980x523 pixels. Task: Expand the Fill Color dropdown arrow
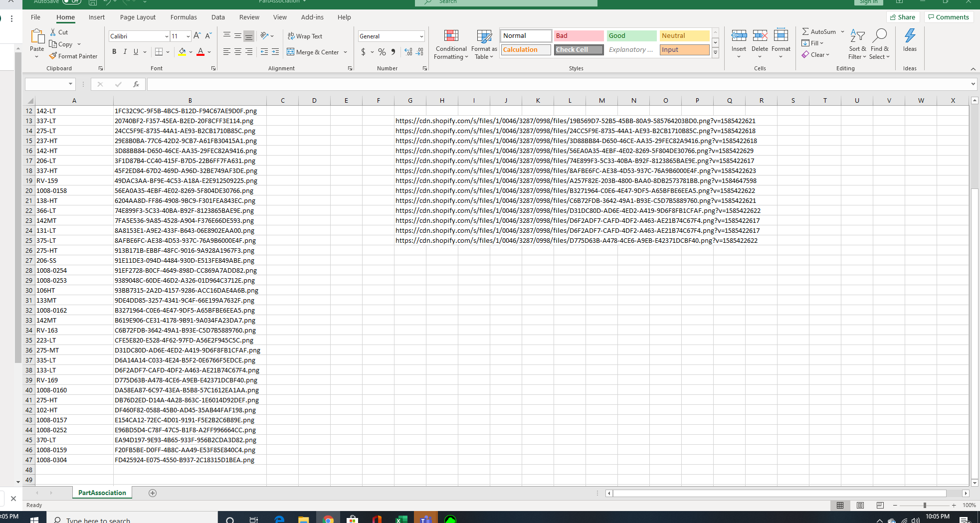pyautogui.click(x=191, y=52)
